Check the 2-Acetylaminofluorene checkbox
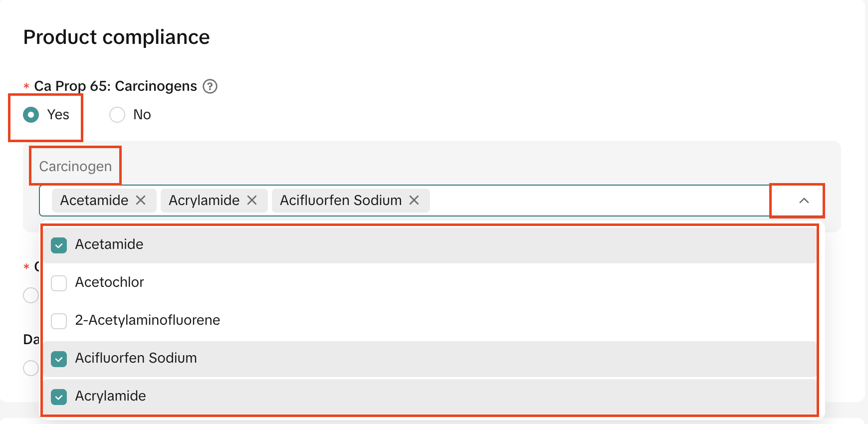The height and width of the screenshot is (424, 868). point(59,321)
